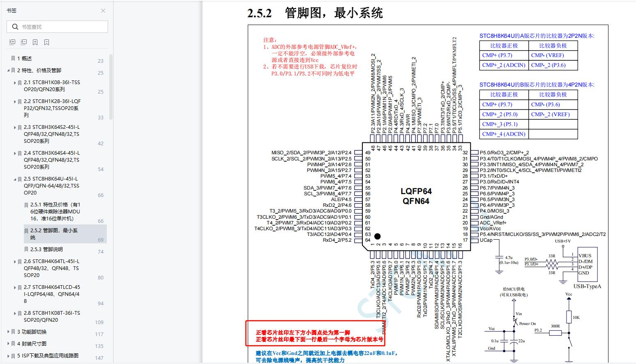Screen dimensions: 636x364
Task: Click the magnifier icon in bookmark search
Action: [x=15, y=27]
